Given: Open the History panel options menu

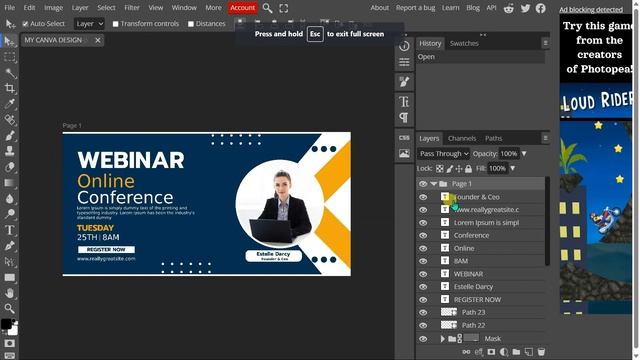Looking at the screenshot, I should click(545, 43).
